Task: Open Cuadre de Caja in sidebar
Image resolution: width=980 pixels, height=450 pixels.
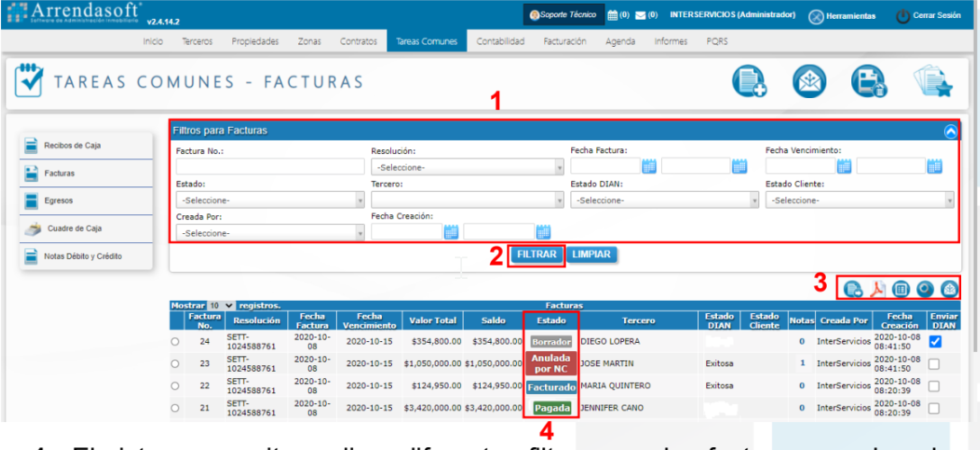Action: (x=86, y=229)
